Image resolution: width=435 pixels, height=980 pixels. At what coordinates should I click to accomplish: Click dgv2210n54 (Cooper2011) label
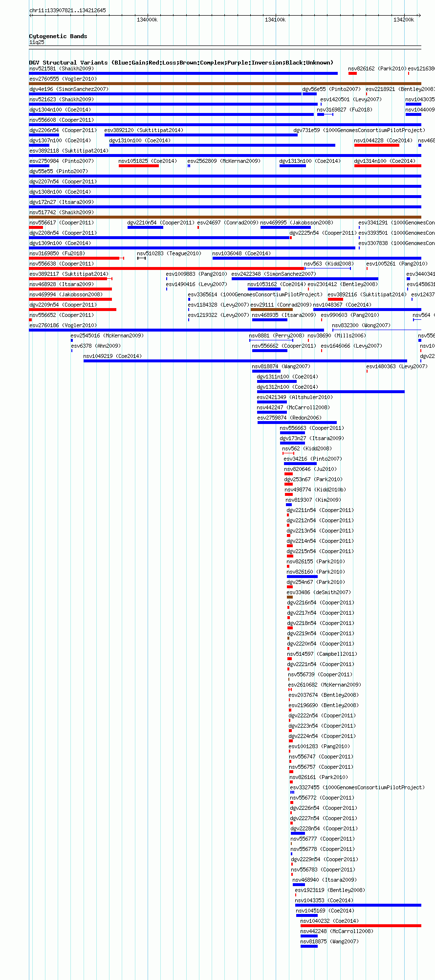pyautogui.click(x=161, y=223)
